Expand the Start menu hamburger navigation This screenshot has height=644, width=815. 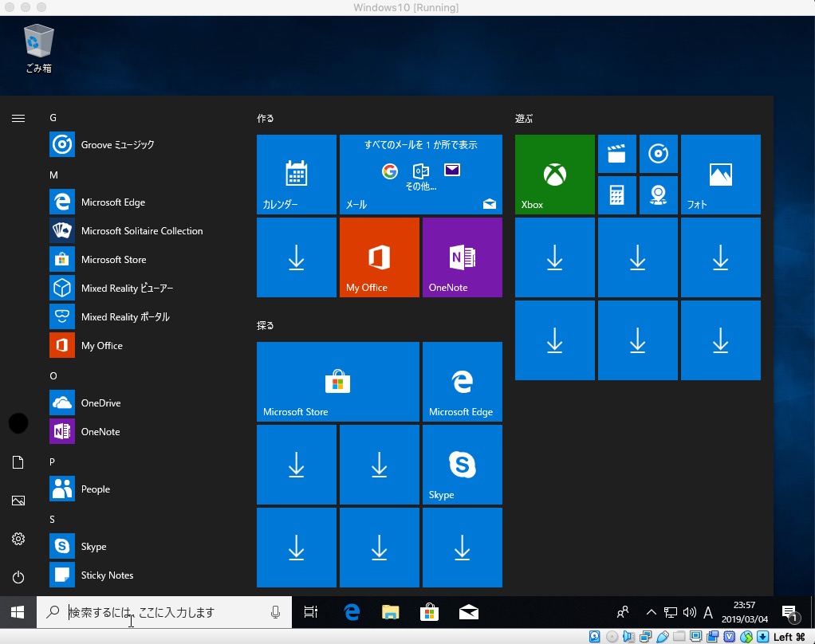[18, 119]
